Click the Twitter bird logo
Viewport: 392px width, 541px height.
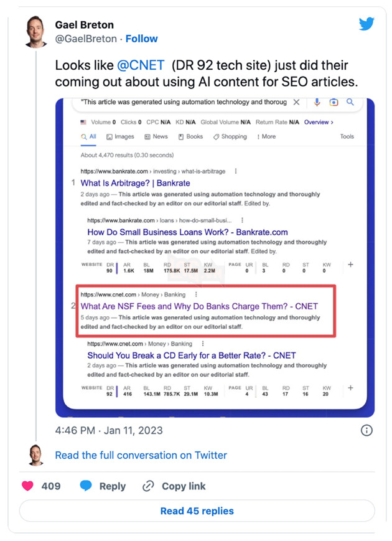pyautogui.click(x=366, y=24)
